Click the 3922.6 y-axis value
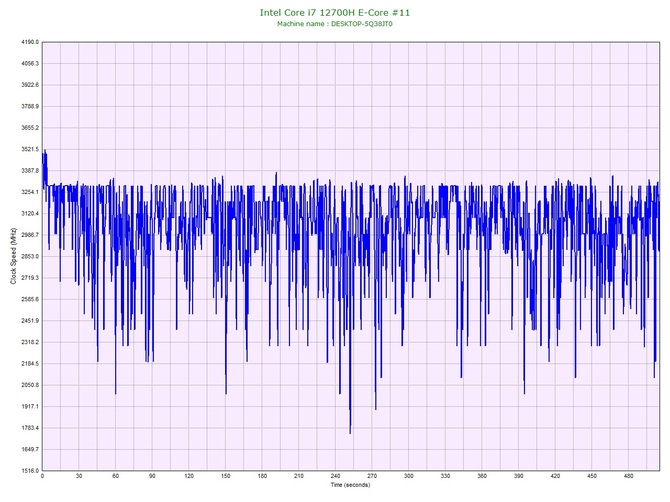 (30, 85)
